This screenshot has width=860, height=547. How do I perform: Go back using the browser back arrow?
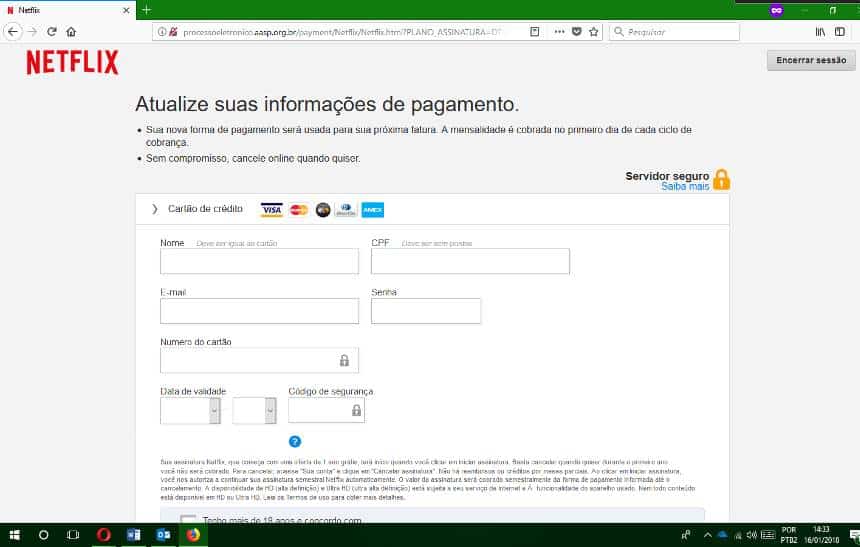pyautogui.click(x=13, y=32)
